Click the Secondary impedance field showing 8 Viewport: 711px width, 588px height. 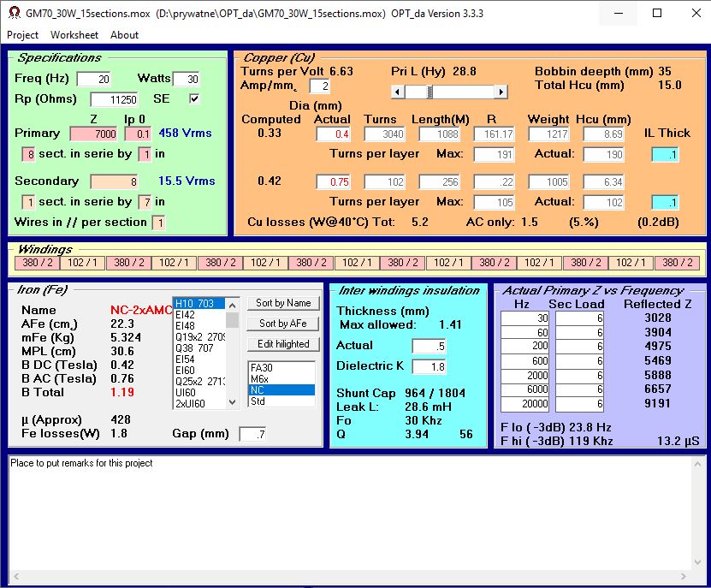click(115, 182)
